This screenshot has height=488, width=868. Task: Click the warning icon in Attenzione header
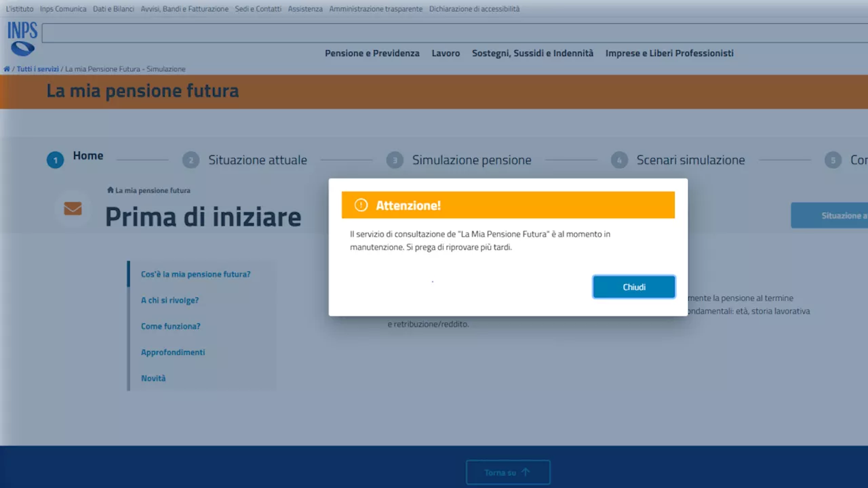[361, 205]
